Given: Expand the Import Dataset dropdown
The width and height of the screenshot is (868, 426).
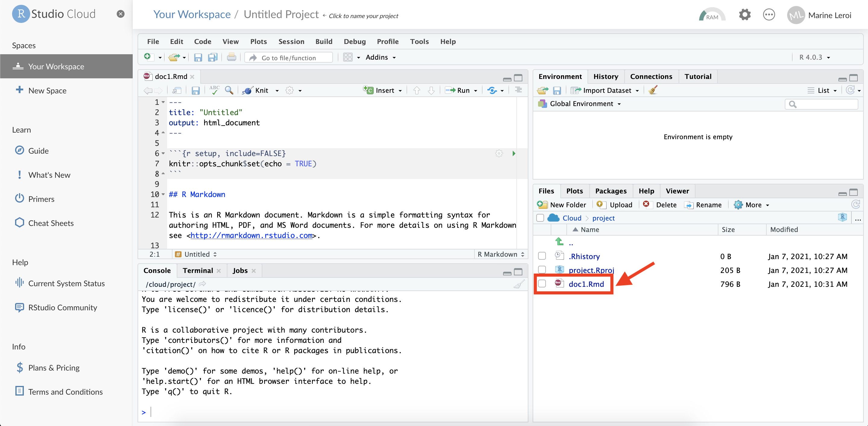Looking at the screenshot, I should (605, 90).
